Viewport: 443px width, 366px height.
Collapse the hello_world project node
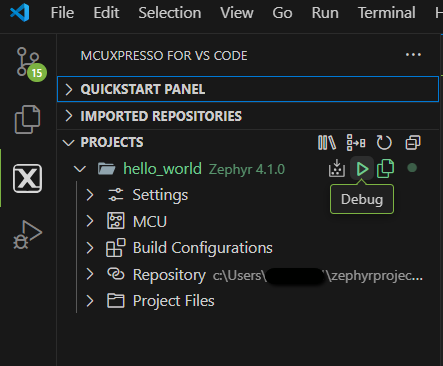pyautogui.click(x=80, y=169)
